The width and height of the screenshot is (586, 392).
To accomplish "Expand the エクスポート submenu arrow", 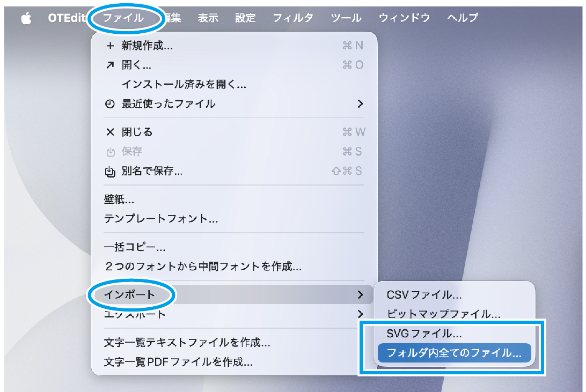I will tap(360, 314).
